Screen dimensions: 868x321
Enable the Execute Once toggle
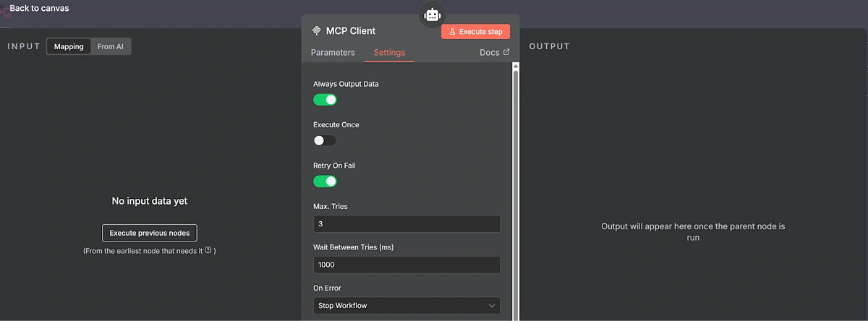click(x=325, y=140)
